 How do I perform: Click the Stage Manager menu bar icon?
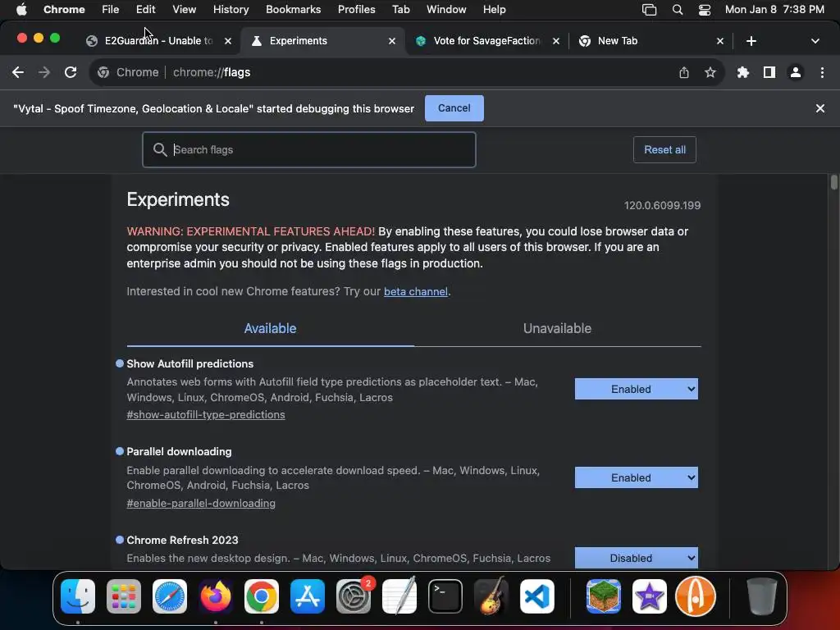[x=650, y=10]
